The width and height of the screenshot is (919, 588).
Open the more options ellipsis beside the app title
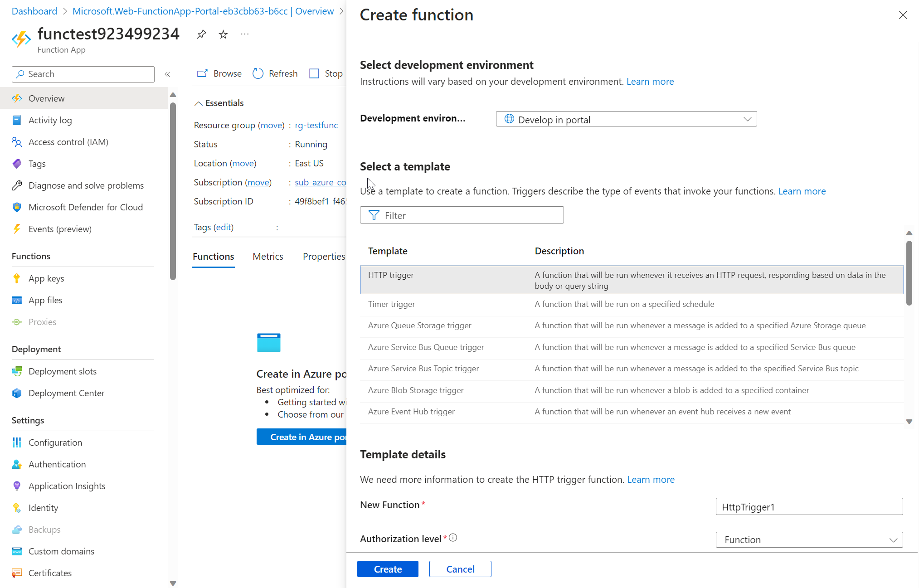245,34
